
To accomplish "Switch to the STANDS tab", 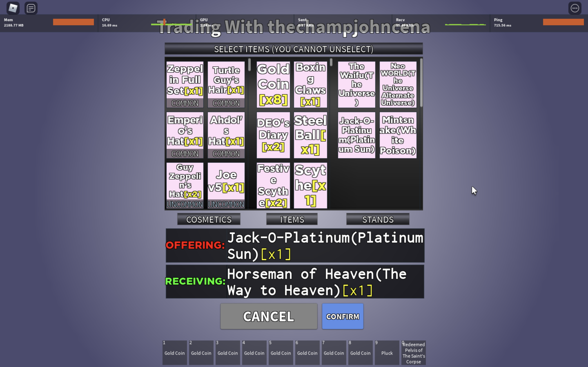I will tap(378, 219).
